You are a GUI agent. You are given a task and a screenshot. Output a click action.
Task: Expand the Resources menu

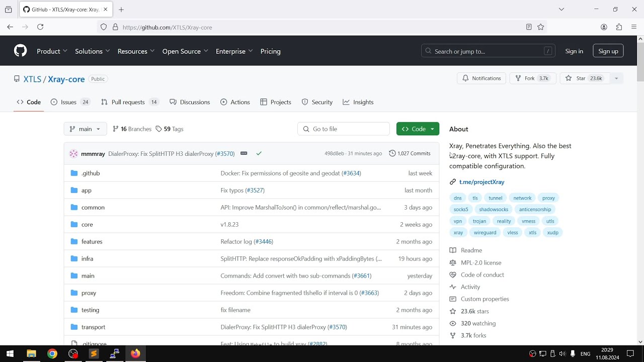pos(136,51)
